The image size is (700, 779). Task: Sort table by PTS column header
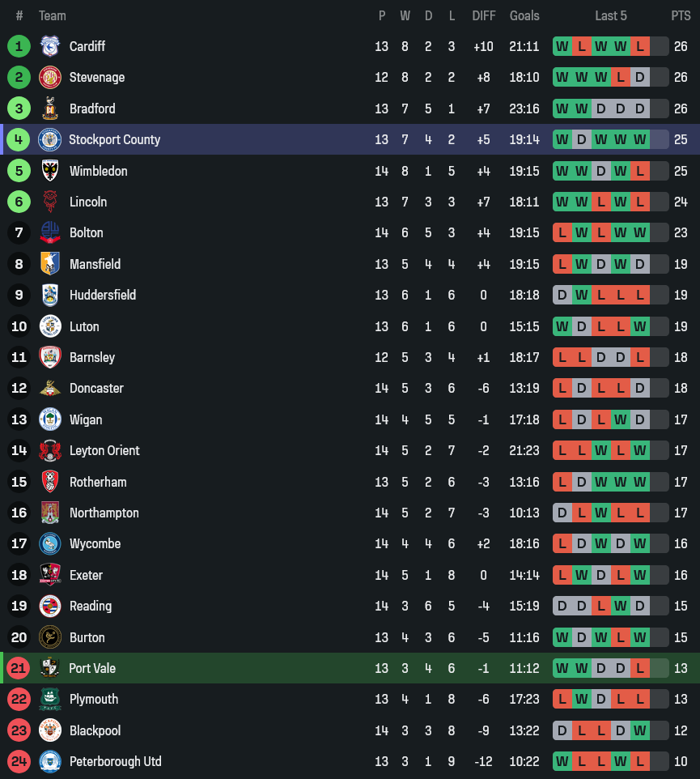point(681,15)
